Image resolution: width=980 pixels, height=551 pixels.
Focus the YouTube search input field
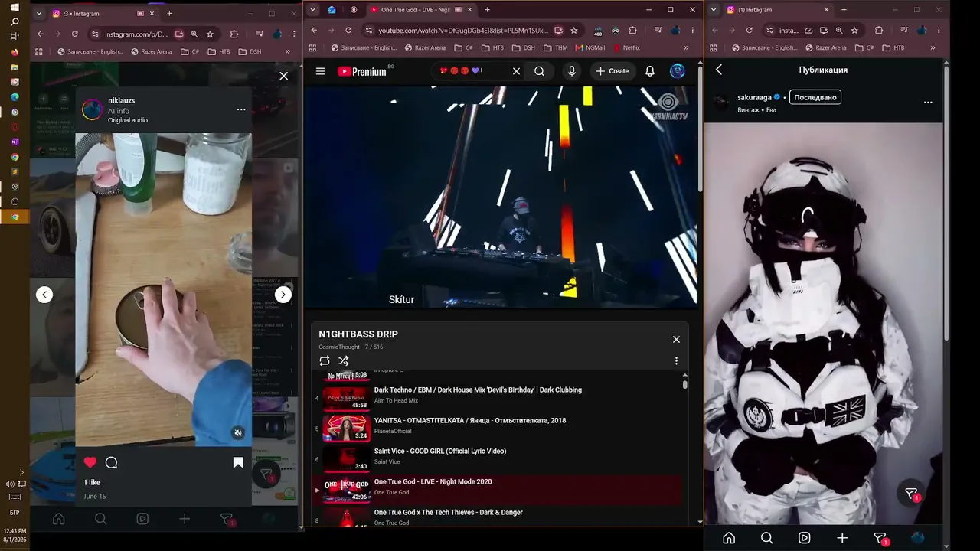point(471,71)
